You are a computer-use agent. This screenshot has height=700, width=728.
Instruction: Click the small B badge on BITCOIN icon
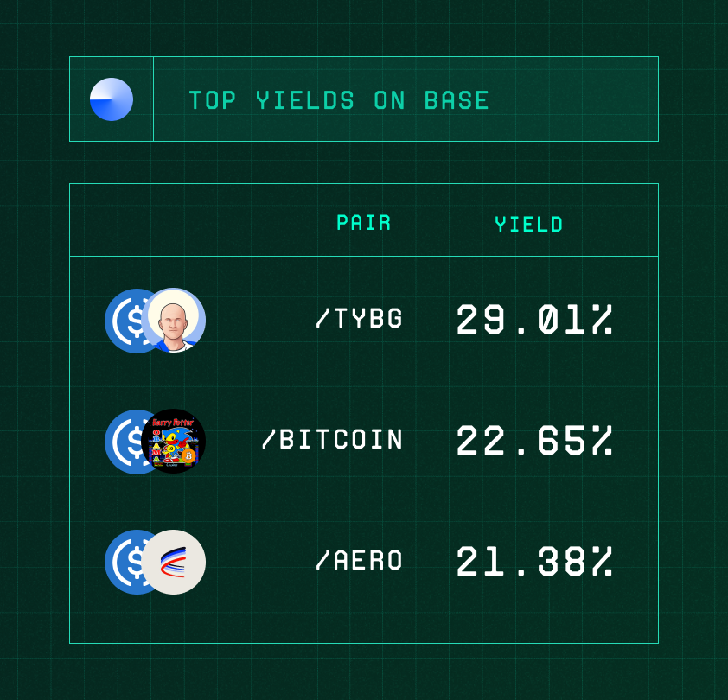click(188, 456)
